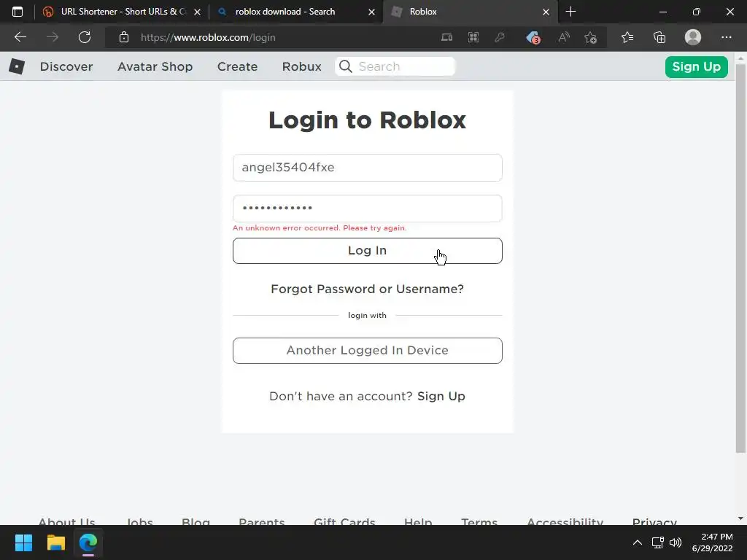The height and width of the screenshot is (560, 747).
Task: Click the scrollbar down arrow
Action: (x=740, y=518)
